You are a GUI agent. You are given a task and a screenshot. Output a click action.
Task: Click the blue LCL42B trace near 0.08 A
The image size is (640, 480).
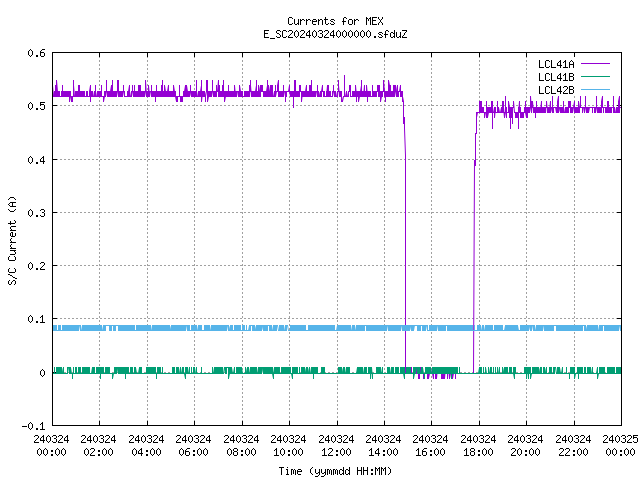click(x=337, y=328)
